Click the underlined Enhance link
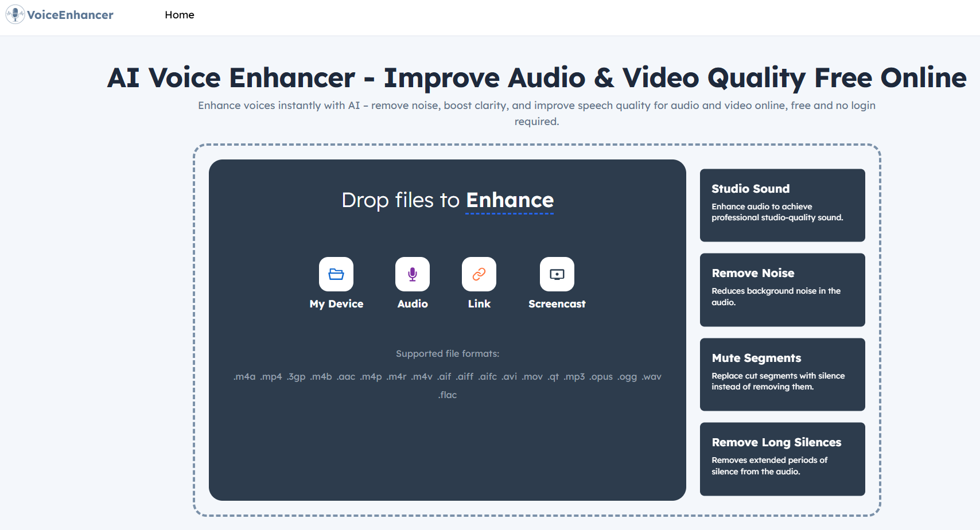Viewport: 980px width, 530px height. coord(510,200)
